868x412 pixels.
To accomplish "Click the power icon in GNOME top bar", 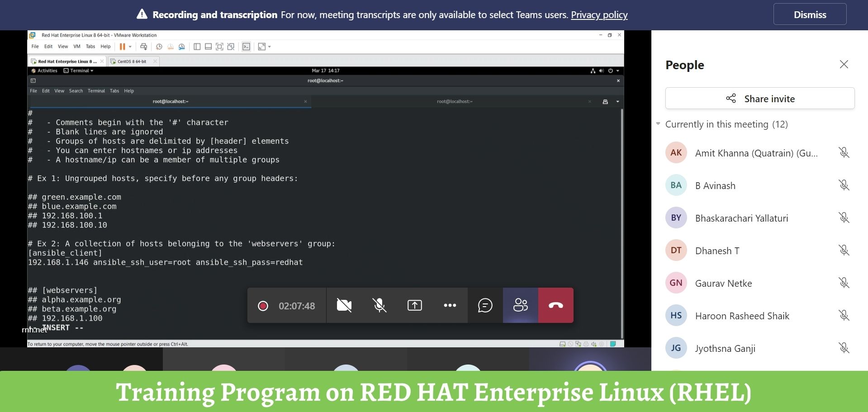I will pyautogui.click(x=611, y=71).
